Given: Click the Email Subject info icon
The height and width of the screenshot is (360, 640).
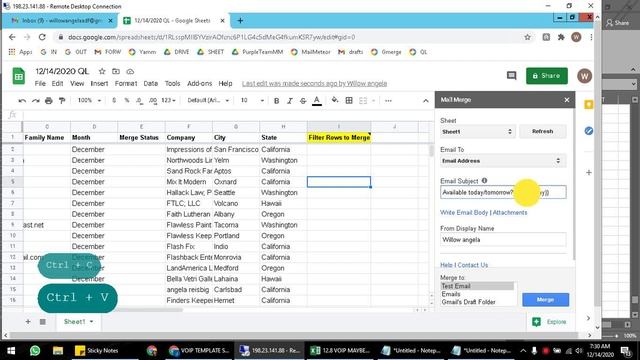Looking at the screenshot, I should 484,180.
